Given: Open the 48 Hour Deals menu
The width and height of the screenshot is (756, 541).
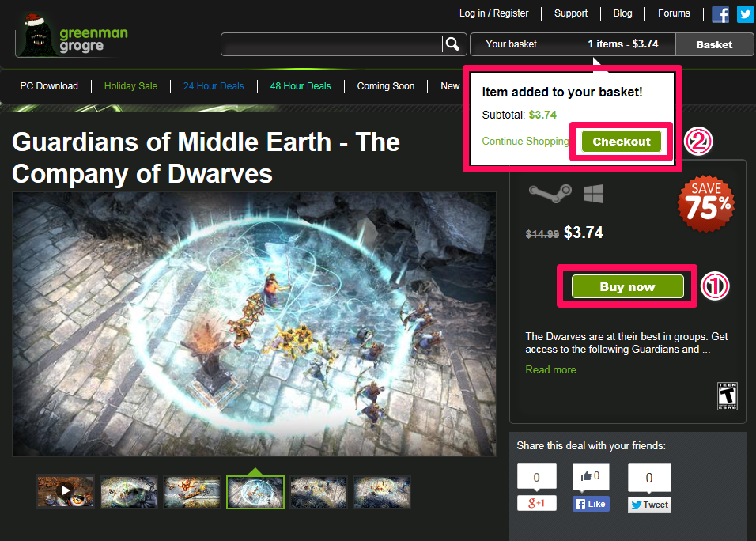Looking at the screenshot, I should coord(301,86).
